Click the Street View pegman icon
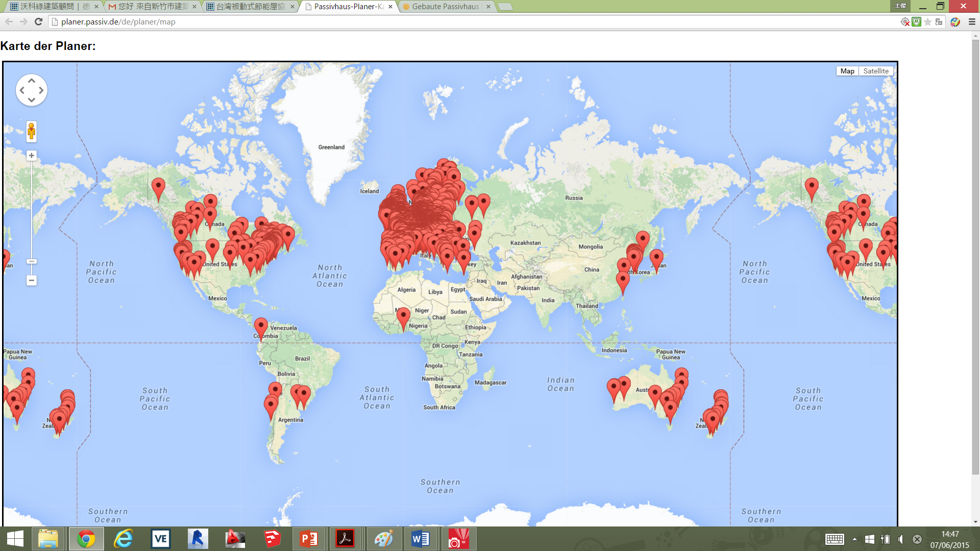980x551 pixels. tap(32, 131)
